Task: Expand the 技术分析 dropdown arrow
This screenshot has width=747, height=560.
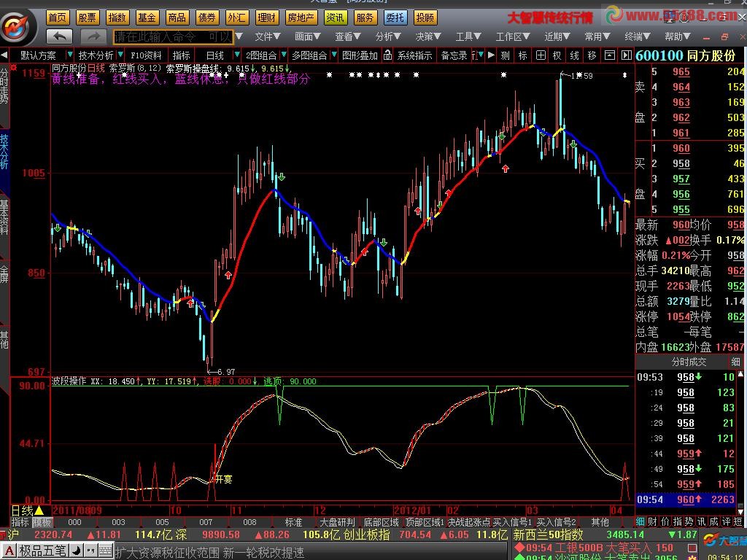Action: [x=69, y=55]
